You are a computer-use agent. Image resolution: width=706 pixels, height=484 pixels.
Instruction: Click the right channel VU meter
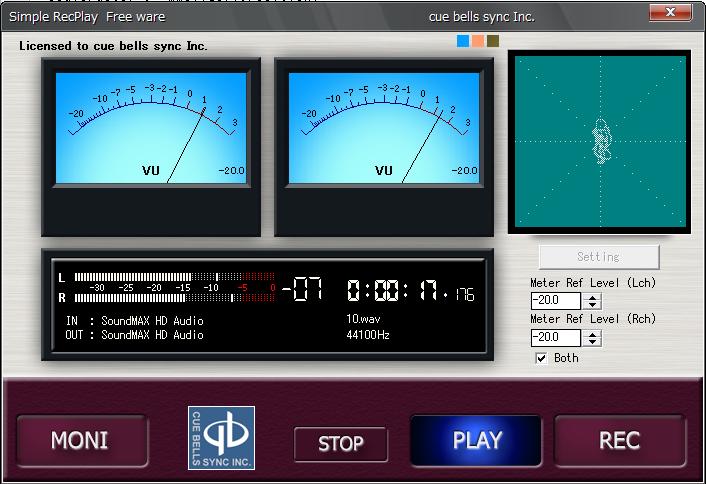tap(384, 128)
